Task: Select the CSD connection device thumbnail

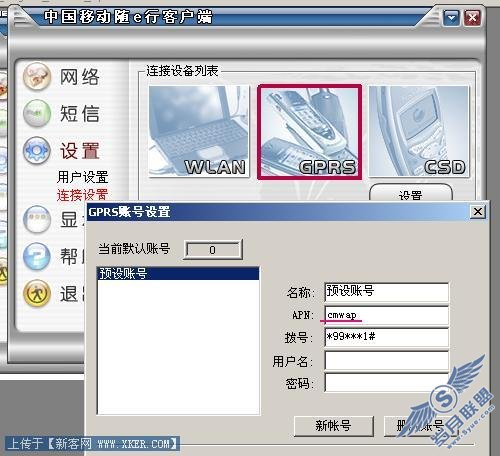Action: (419, 131)
